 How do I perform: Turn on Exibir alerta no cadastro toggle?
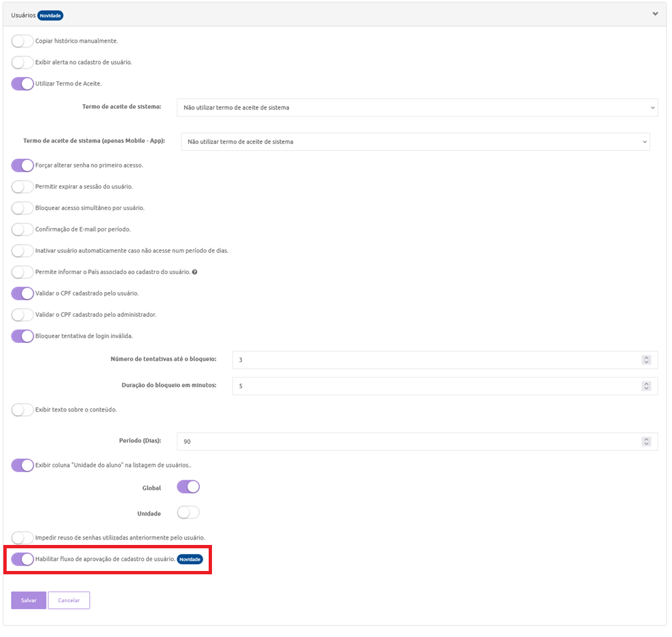[23, 63]
